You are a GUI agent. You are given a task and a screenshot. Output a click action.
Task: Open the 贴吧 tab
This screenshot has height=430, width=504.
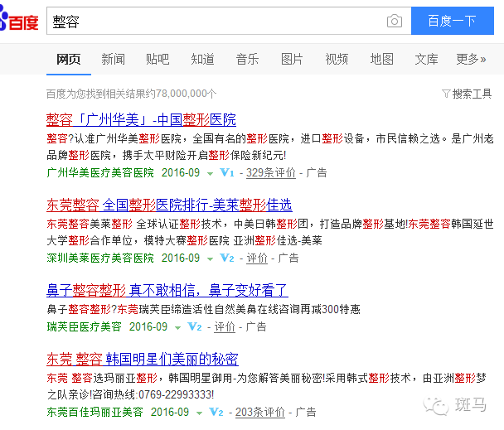[x=157, y=60]
